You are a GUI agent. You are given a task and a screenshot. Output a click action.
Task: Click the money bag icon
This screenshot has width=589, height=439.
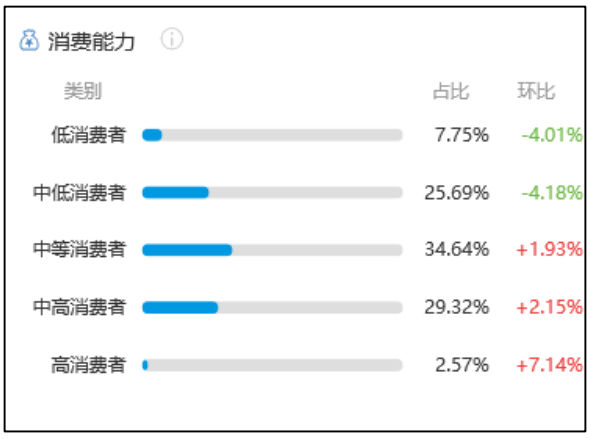(x=29, y=40)
